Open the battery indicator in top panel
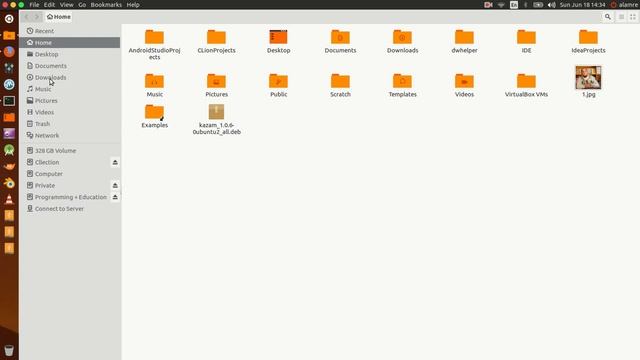Image resolution: width=640 pixels, height=360 pixels. click(538, 5)
